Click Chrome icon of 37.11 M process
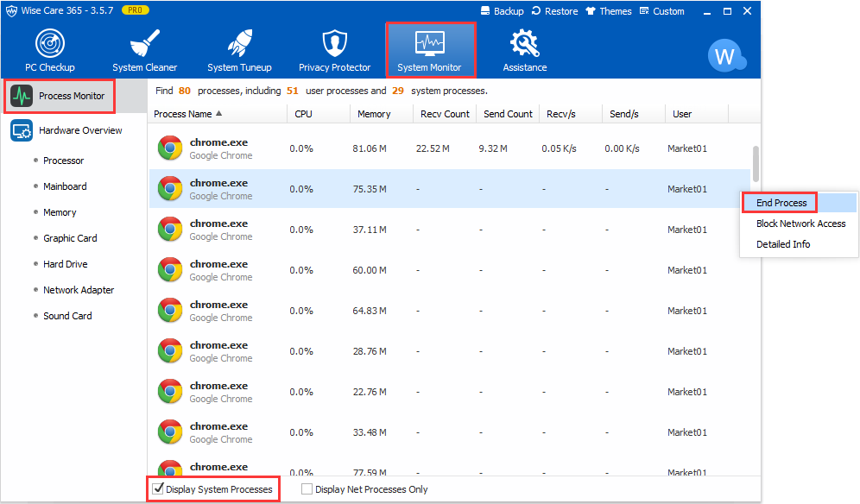 coord(170,230)
